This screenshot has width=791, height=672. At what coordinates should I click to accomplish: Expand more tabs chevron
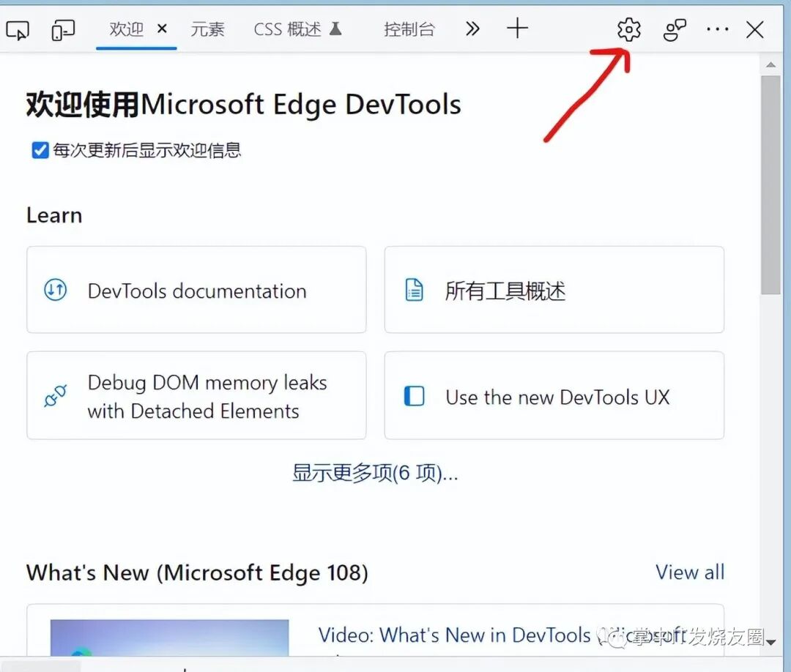472,29
